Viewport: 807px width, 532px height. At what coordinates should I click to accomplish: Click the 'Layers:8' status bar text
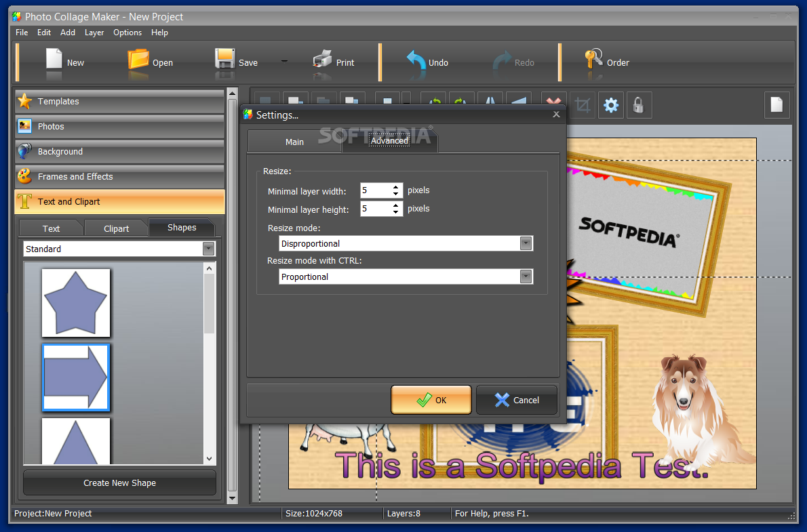point(403,514)
